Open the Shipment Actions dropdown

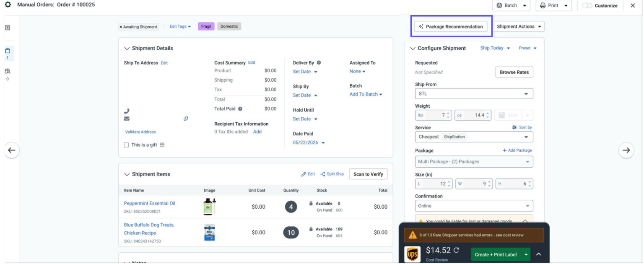click(519, 26)
